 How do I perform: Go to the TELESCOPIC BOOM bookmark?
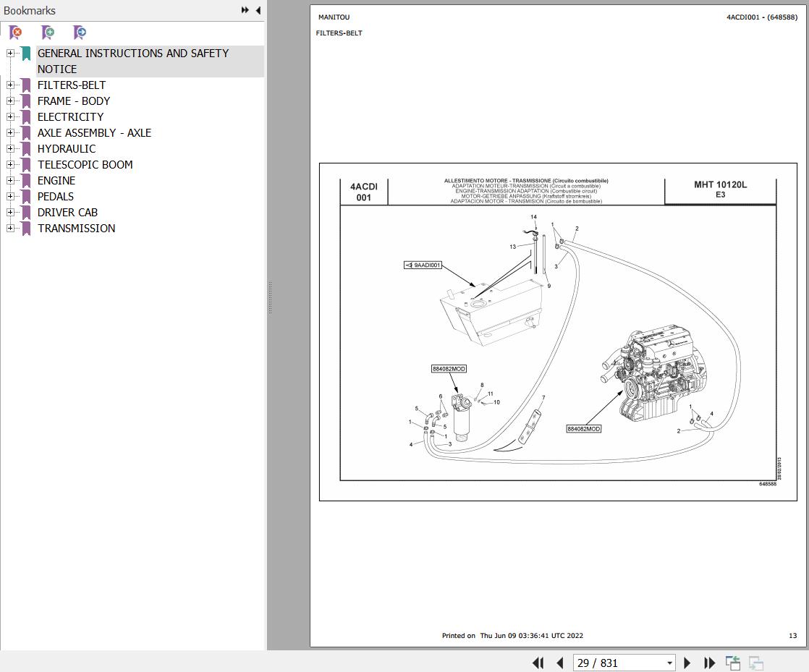point(85,164)
